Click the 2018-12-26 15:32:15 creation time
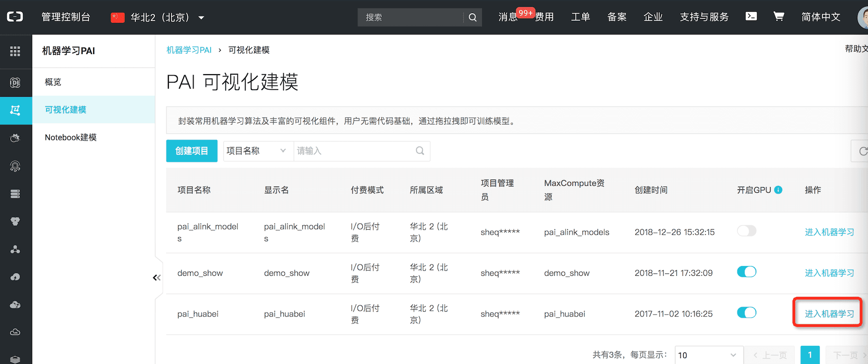The height and width of the screenshot is (364, 868). pyautogui.click(x=675, y=232)
